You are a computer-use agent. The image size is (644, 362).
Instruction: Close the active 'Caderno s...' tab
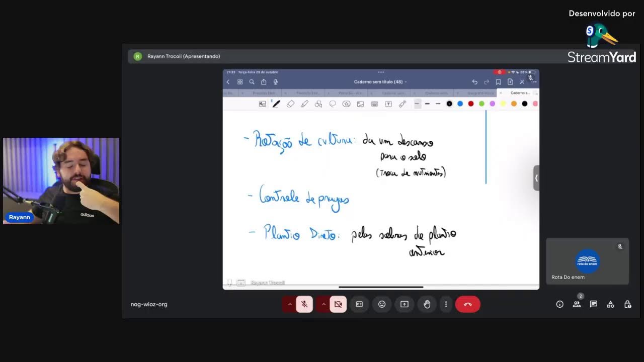[x=501, y=93]
